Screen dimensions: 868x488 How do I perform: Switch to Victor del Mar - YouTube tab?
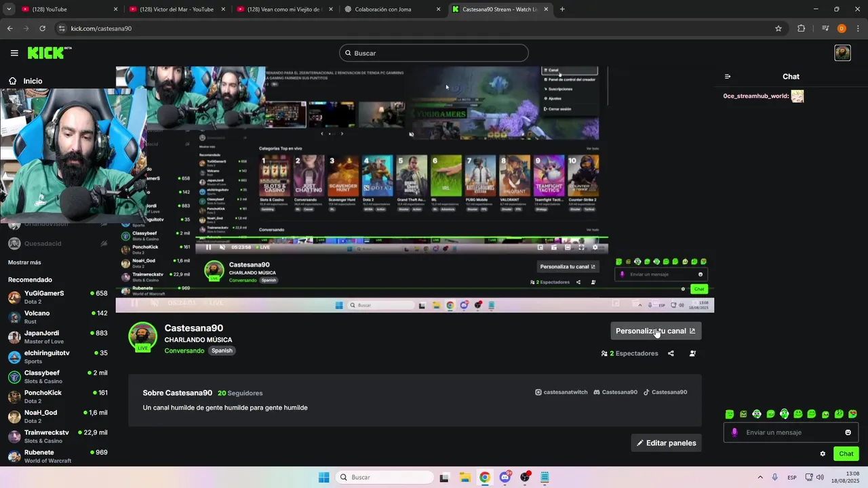point(177,9)
